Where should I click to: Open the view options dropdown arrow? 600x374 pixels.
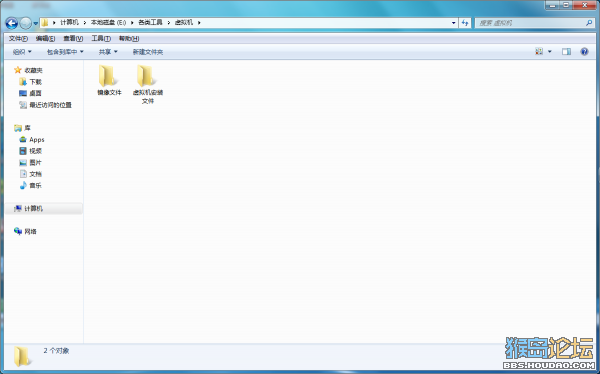pyautogui.click(x=550, y=51)
